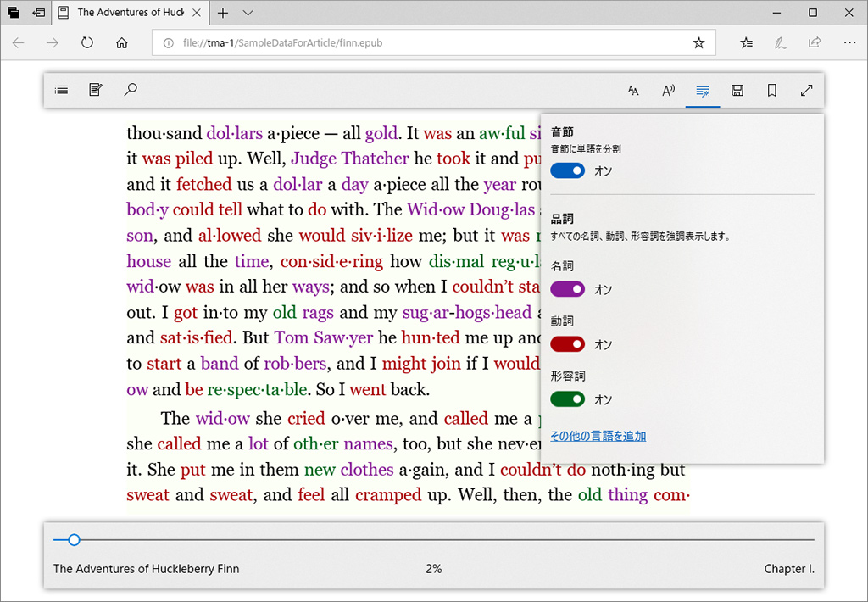Screen dimensions: 868x602
Task: Open the home page button
Action: pyautogui.click(x=122, y=42)
